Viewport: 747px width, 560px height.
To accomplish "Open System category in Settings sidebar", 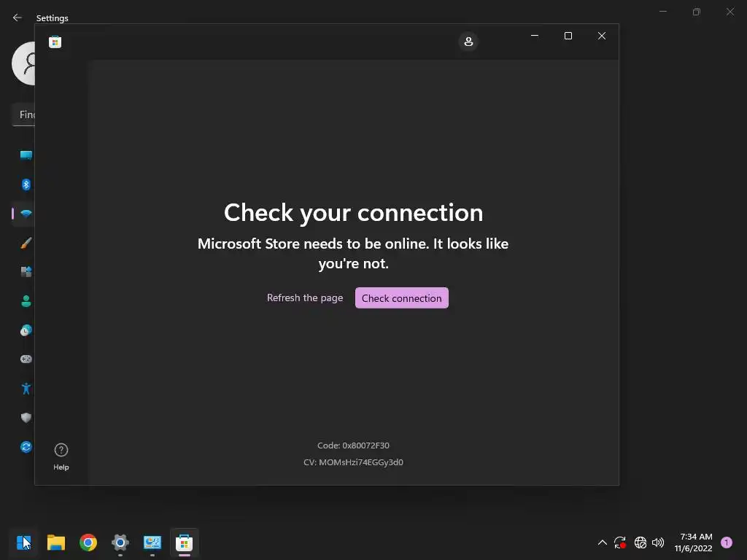I will click(x=26, y=155).
